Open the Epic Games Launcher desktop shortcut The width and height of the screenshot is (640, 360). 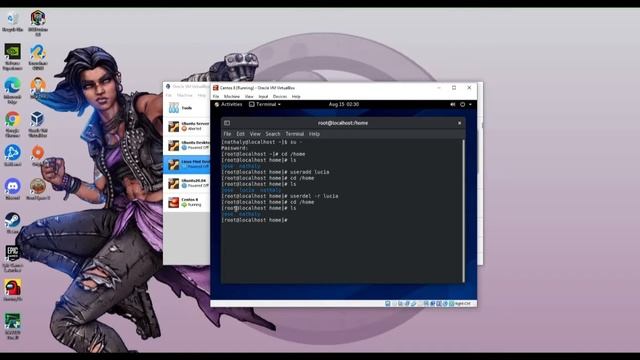pos(13,258)
